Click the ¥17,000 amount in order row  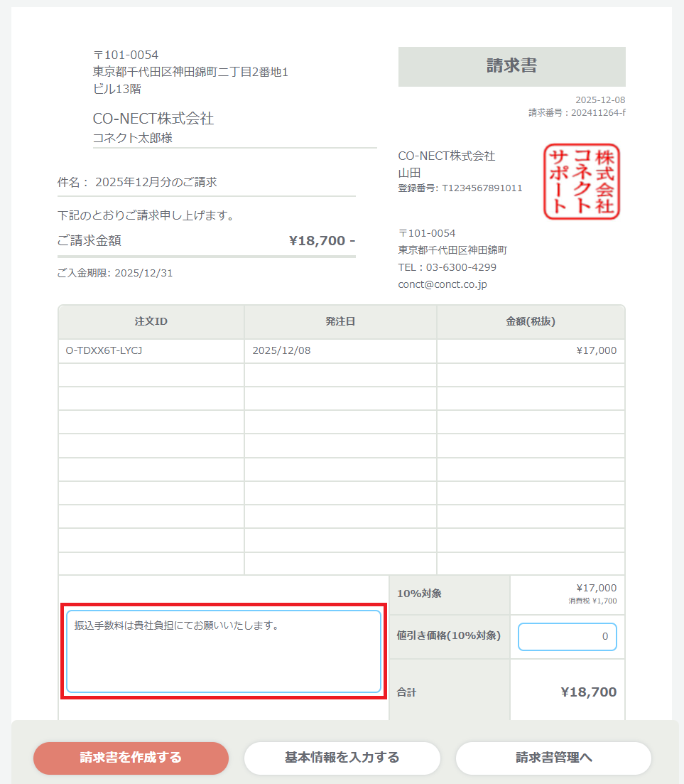coord(597,350)
